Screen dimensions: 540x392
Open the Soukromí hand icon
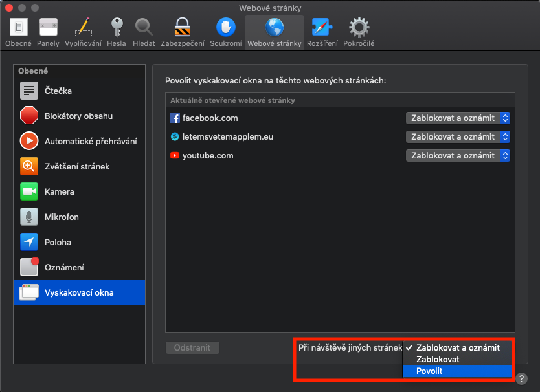(225, 32)
